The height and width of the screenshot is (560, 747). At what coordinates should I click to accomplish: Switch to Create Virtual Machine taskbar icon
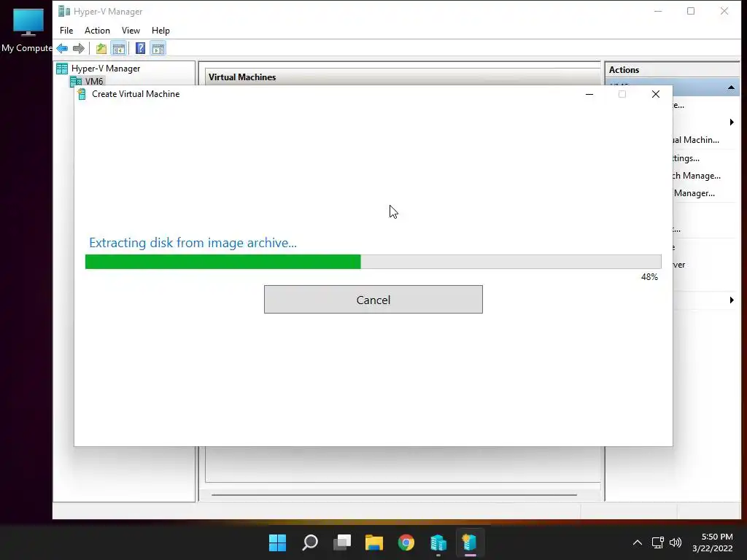coord(470,542)
